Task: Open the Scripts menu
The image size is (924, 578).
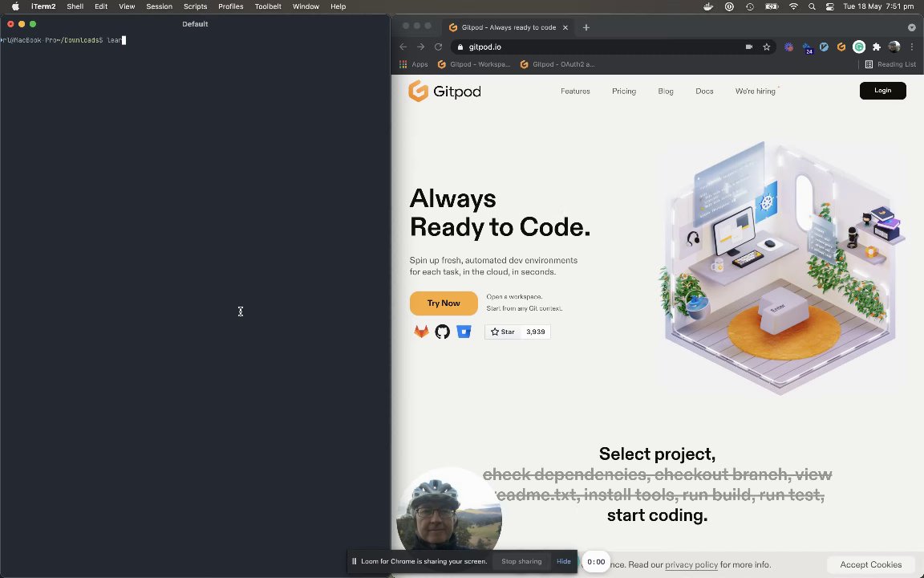Action: [x=195, y=6]
